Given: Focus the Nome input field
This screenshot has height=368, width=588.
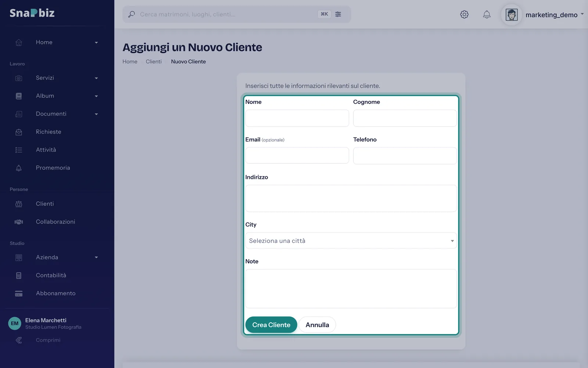Looking at the screenshot, I should [297, 118].
